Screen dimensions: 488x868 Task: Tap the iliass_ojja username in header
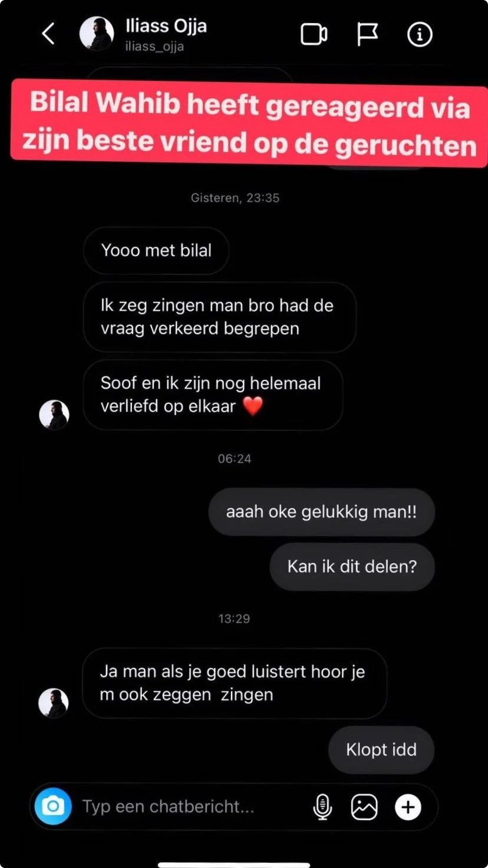[154, 47]
